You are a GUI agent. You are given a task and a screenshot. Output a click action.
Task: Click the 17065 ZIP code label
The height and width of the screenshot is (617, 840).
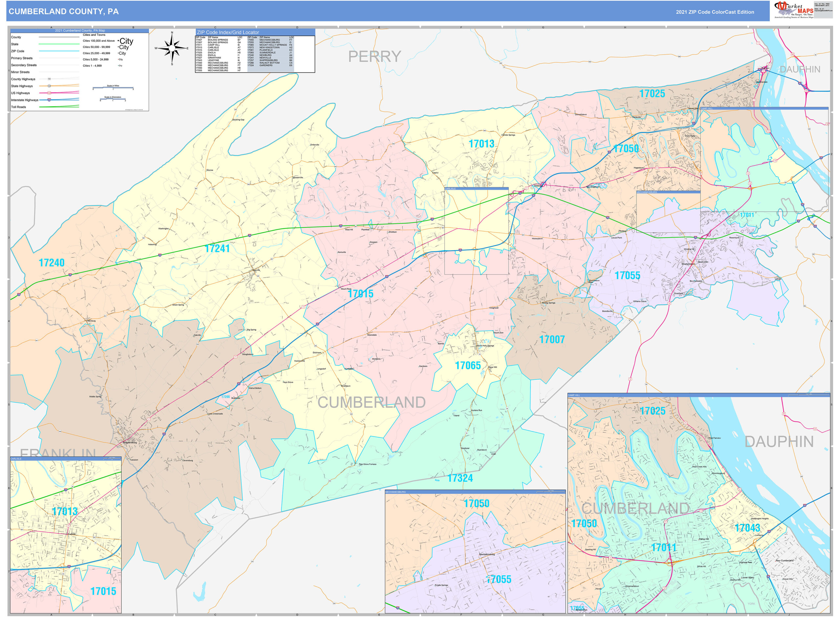click(468, 366)
